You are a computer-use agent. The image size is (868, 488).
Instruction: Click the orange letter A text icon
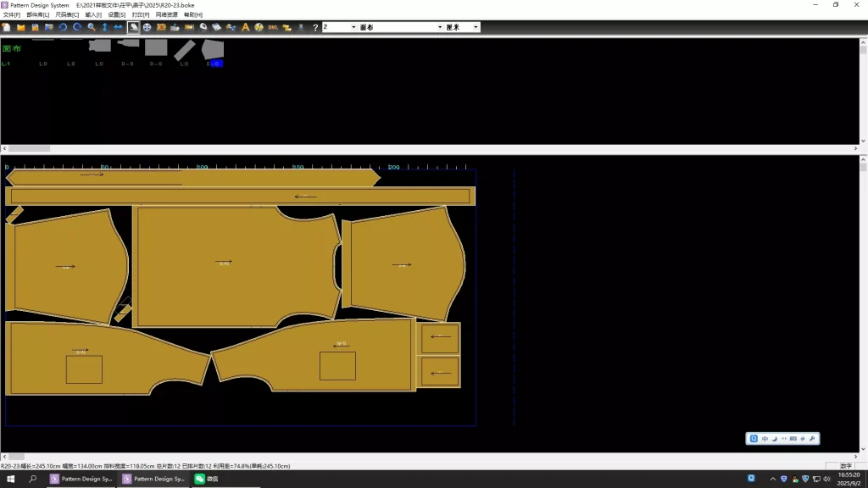pyautogui.click(x=246, y=27)
